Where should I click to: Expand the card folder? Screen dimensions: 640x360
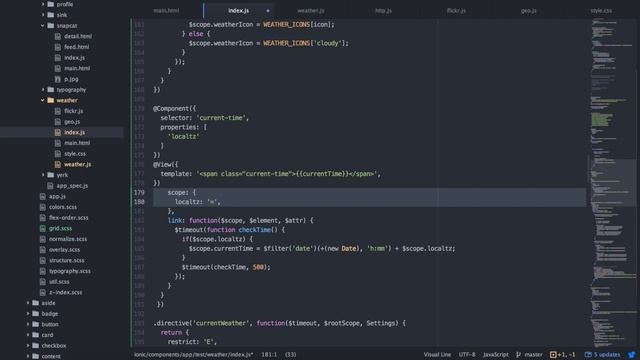pyautogui.click(x=28, y=335)
